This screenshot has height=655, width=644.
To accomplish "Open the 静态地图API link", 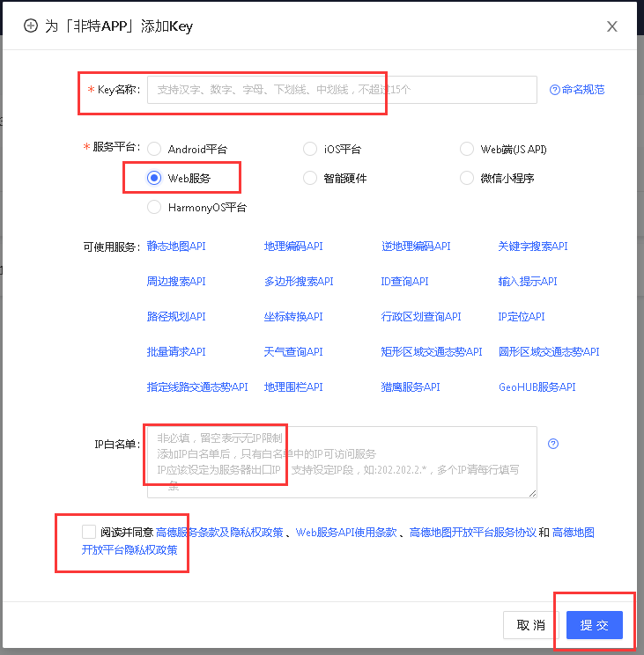I will 176,247.
